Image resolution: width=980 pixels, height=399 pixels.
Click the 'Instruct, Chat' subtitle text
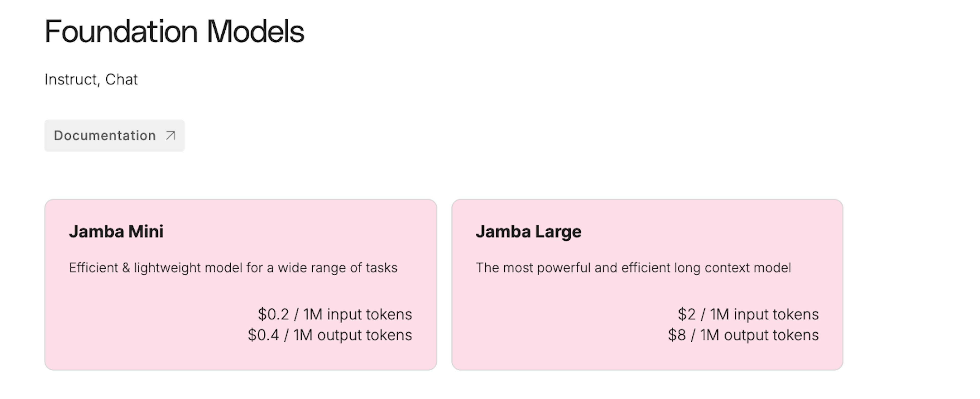(91, 80)
